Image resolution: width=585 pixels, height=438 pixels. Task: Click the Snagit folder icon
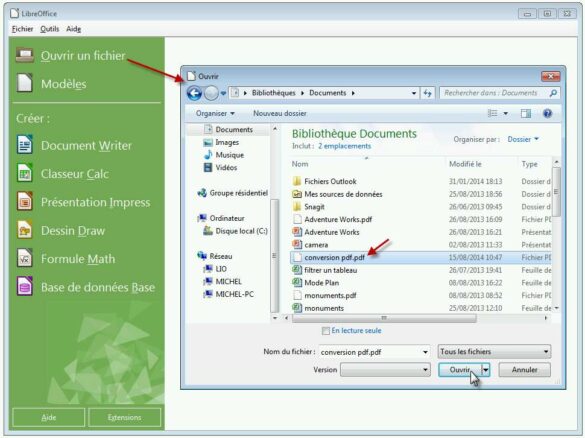click(x=297, y=207)
